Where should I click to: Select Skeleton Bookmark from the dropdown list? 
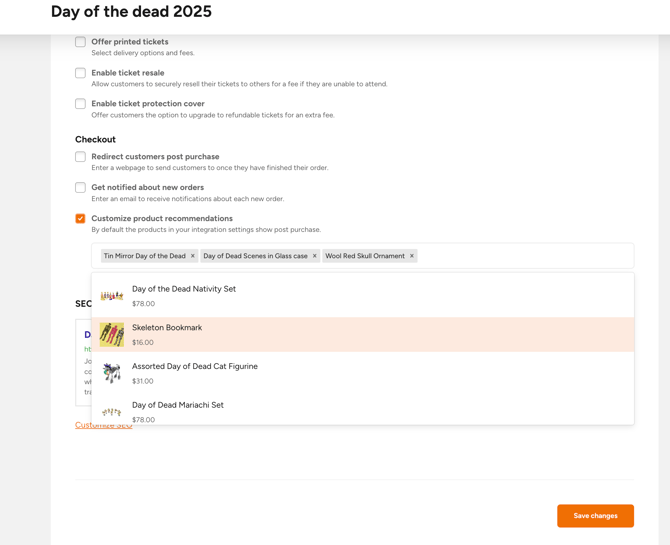tap(363, 335)
